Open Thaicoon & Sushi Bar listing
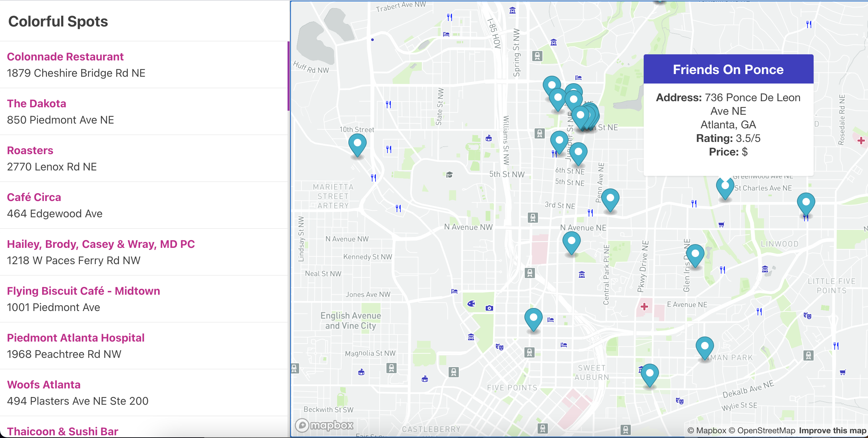The width and height of the screenshot is (868, 438). (63, 431)
